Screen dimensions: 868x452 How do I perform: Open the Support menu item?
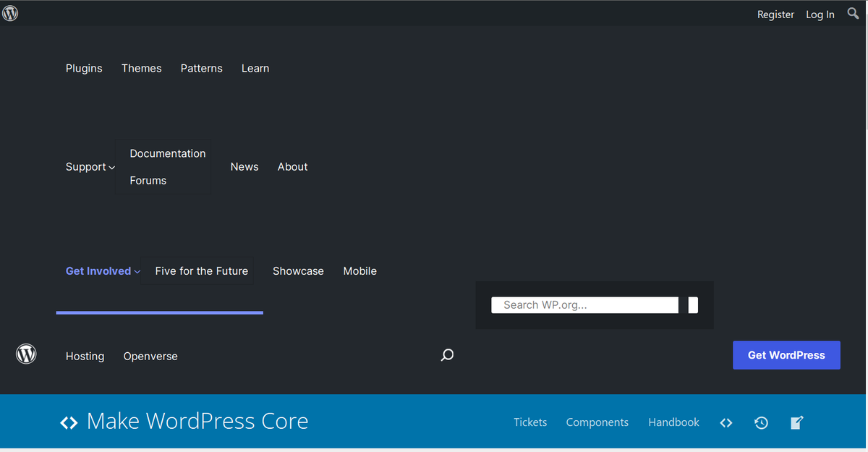click(86, 167)
